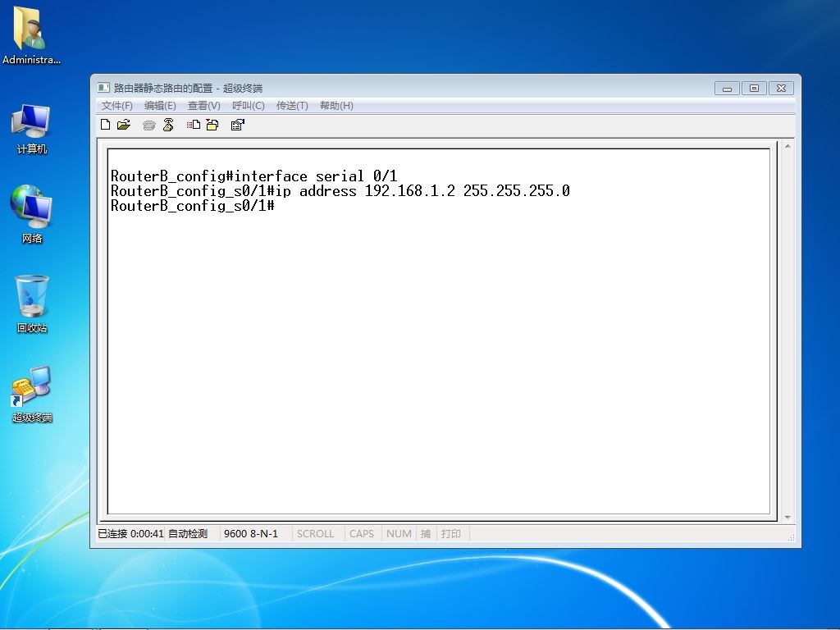Image resolution: width=840 pixels, height=630 pixels.
Task: Open the 呼叫(C) menu
Action: click(x=248, y=106)
